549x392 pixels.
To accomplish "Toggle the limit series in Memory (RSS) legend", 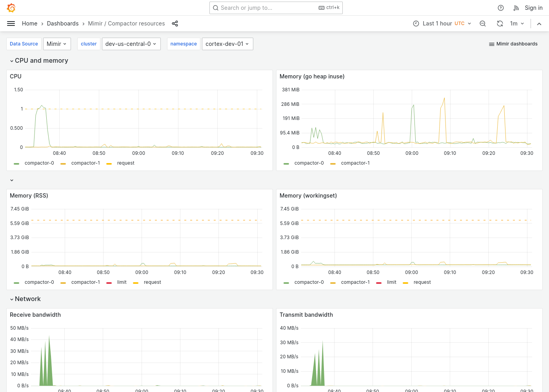I will (x=122, y=282).
